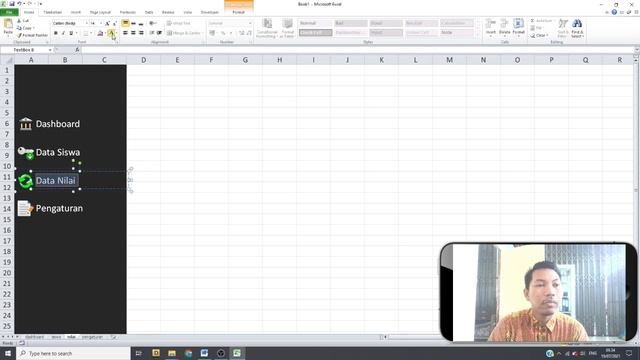Click the Orientation icon
640x360 pixels.
[152, 23]
